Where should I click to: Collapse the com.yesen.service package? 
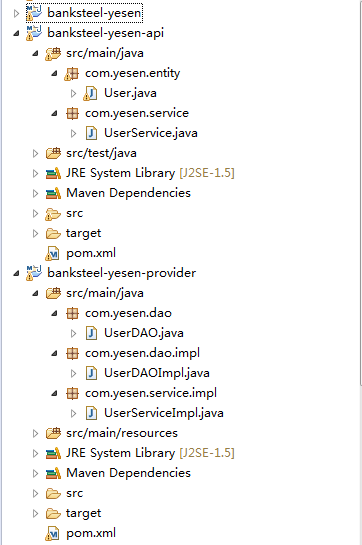coord(54,113)
